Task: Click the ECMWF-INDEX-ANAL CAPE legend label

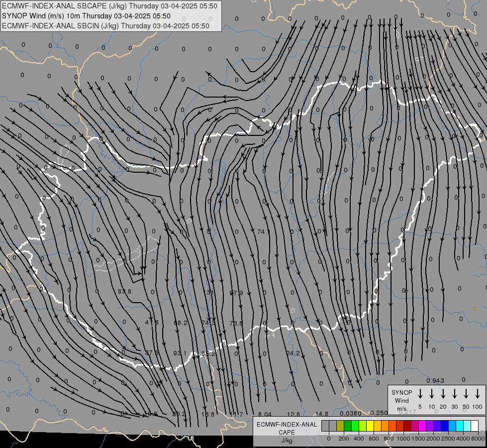Action: pyautogui.click(x=287, y=428)
